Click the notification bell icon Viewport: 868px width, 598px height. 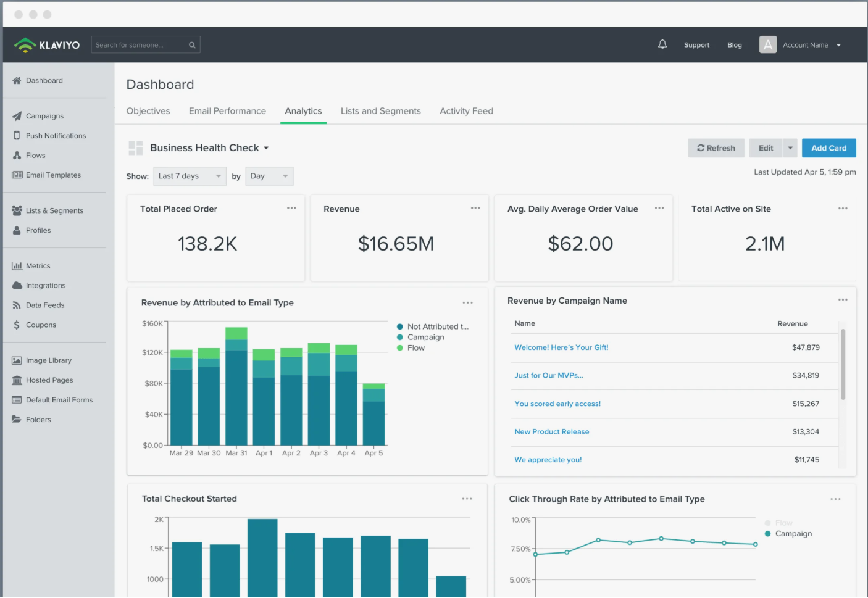(662, 44)
